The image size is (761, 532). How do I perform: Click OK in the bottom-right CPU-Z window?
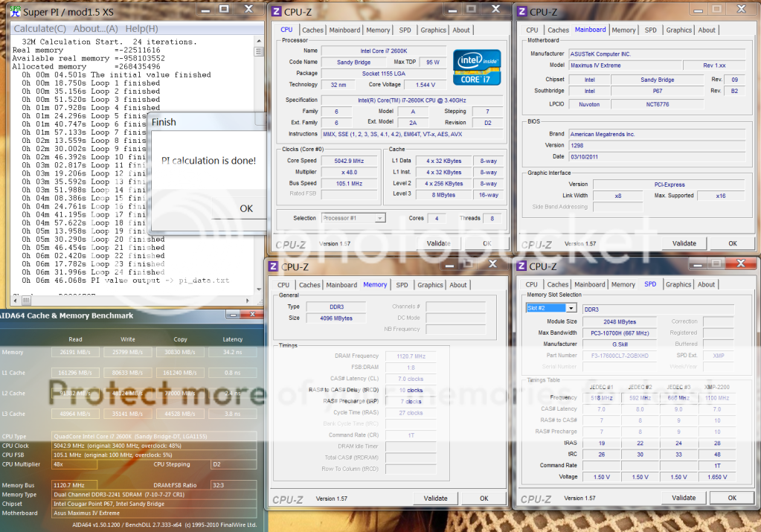732,498
